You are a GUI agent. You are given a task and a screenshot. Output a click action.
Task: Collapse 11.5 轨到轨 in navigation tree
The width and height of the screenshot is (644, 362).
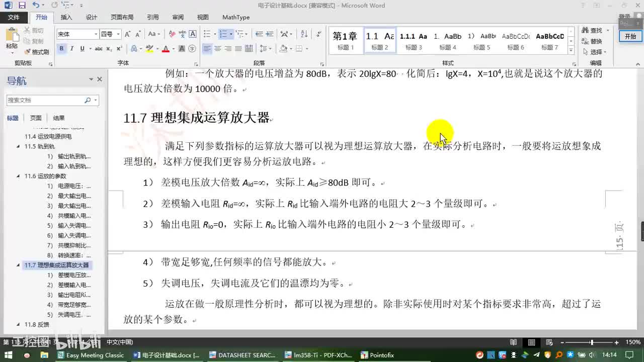coord(19,146)
